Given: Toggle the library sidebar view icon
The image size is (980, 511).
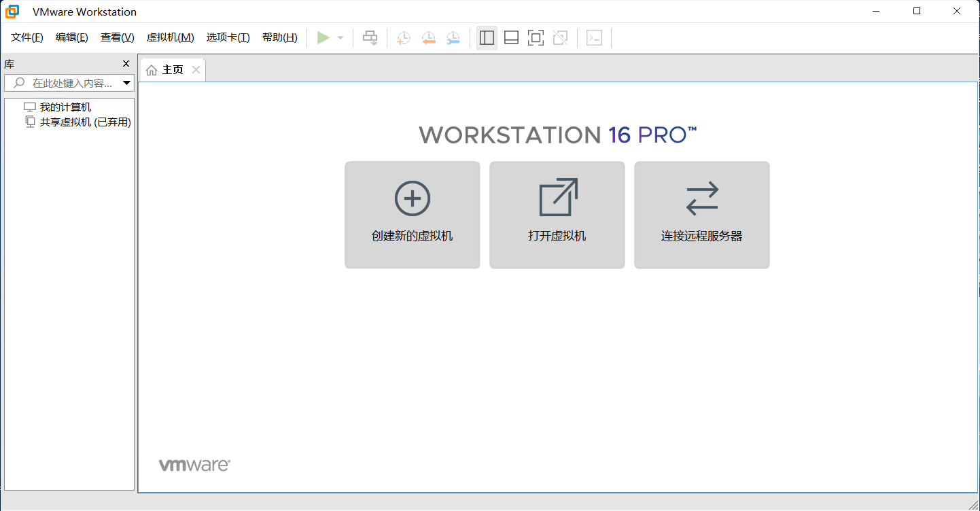Looking at the screenshot, I should [x=487, y=38].
